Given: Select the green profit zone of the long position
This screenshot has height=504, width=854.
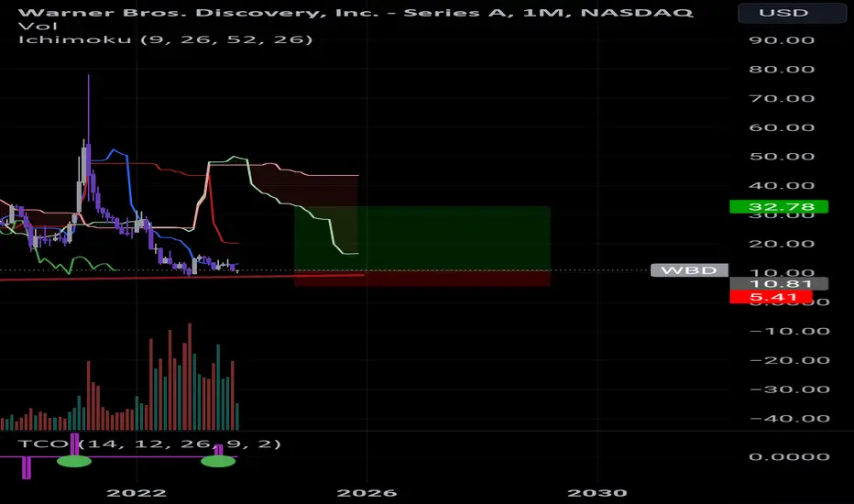Looking at the screenshot, I should coord(422,238).
